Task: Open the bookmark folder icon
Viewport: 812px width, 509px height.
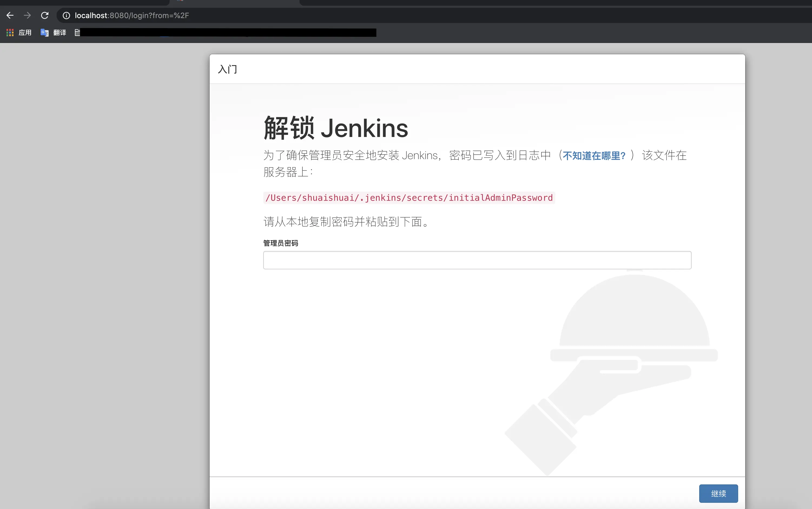Action: click(77, 33)
